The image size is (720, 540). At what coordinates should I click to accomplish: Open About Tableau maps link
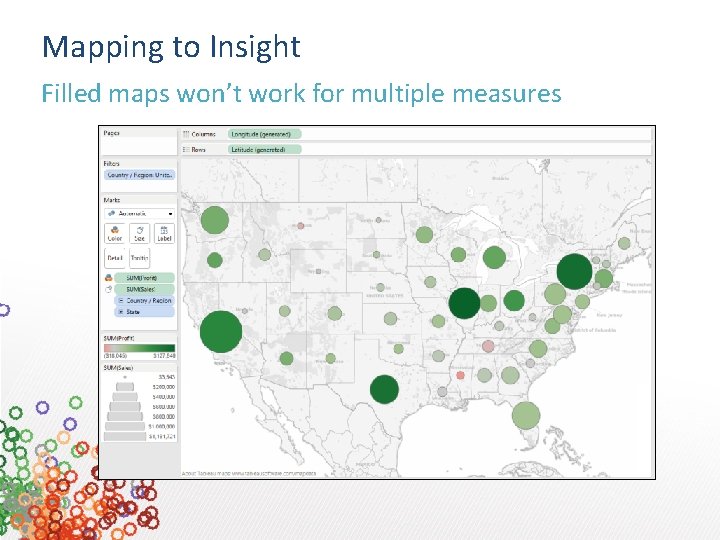(x=248, y=473)
